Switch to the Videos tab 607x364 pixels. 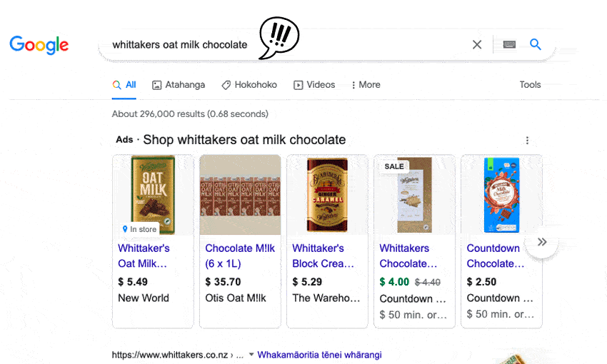[x=314, y=85]
